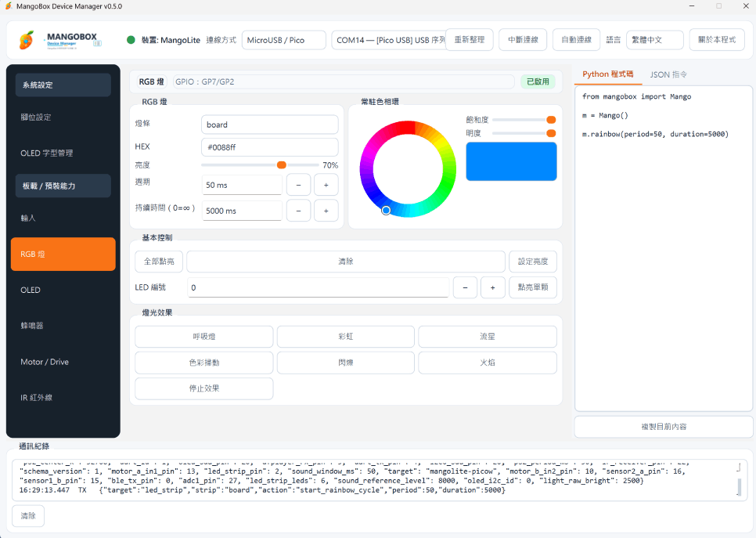The image size is (756, 538).
Task: Click the m.rainbow(period=50, duration=5000) code line
Action: point(655,134)
